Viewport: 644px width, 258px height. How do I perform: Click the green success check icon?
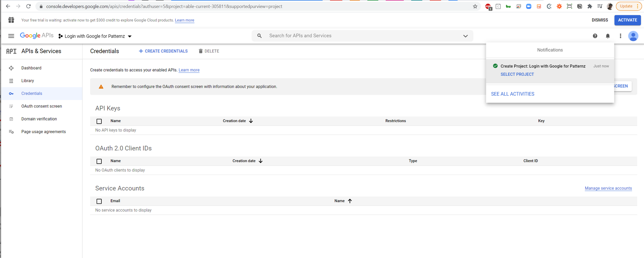tap(495, 66)
